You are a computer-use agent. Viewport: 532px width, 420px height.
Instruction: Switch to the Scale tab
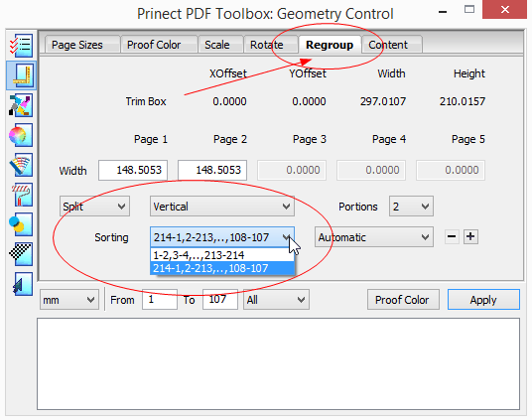[x=220, y=45]
